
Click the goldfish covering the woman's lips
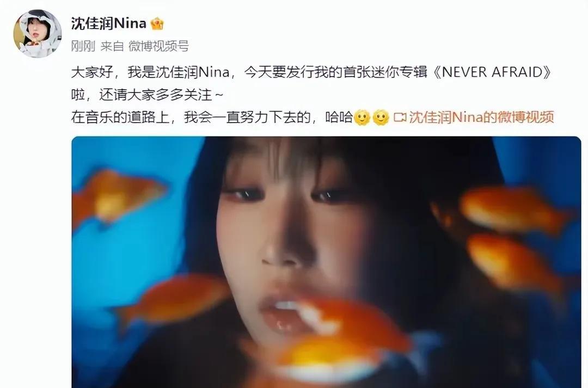point(349,330)
